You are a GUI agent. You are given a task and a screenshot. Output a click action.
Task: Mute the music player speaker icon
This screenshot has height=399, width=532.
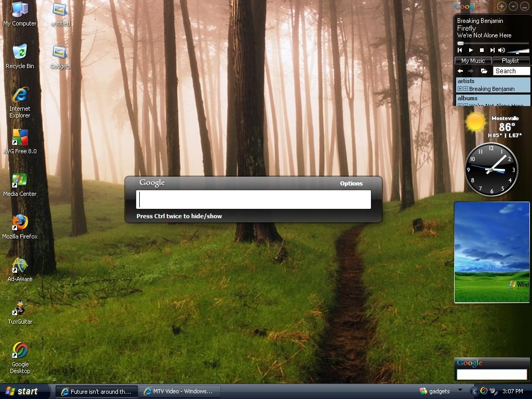tap(501, 50)
